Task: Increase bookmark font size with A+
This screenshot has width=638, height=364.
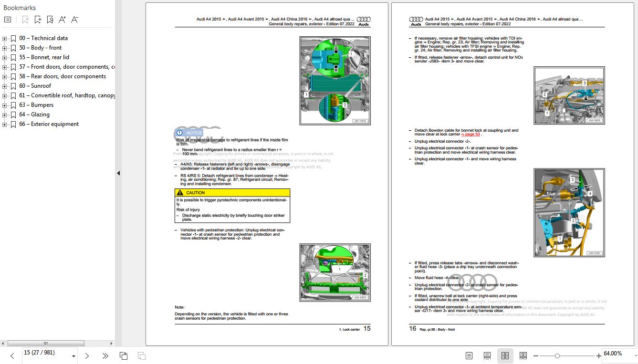Action: pos(62,20)
